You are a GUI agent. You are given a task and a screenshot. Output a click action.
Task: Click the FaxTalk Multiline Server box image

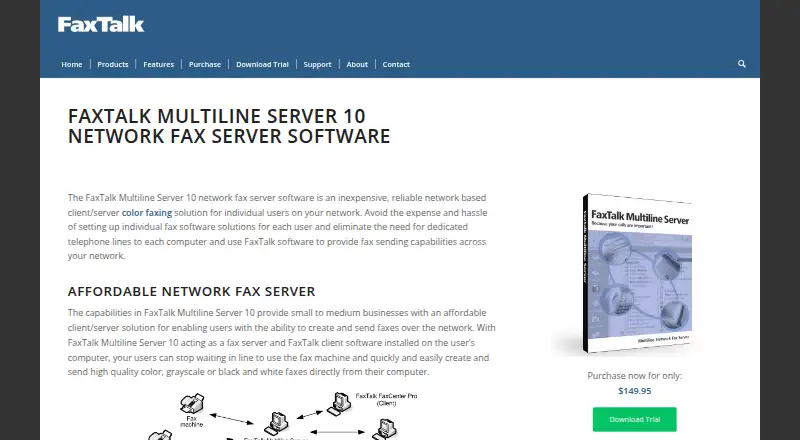(637, 274)
